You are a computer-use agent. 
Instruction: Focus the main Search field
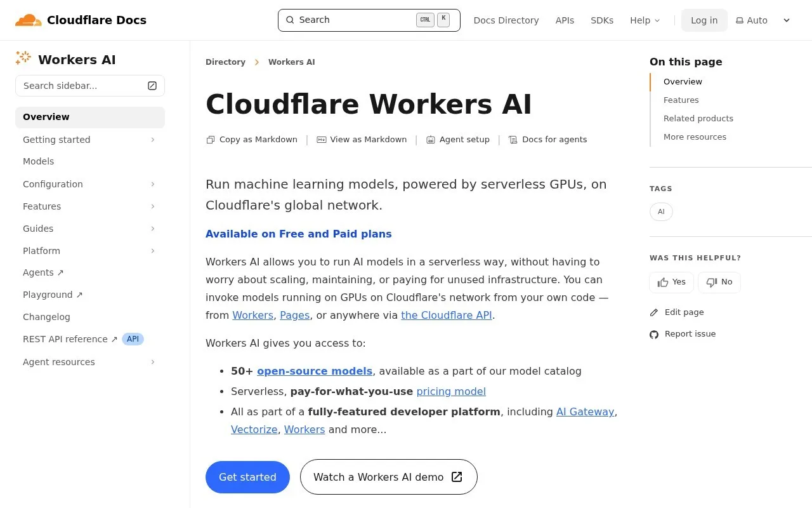click(369, 20)
